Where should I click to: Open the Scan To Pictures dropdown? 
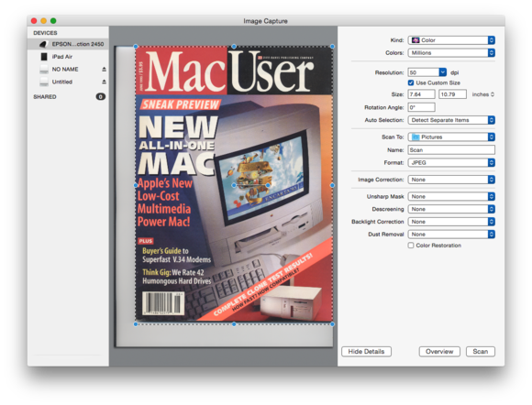(451, 137)
